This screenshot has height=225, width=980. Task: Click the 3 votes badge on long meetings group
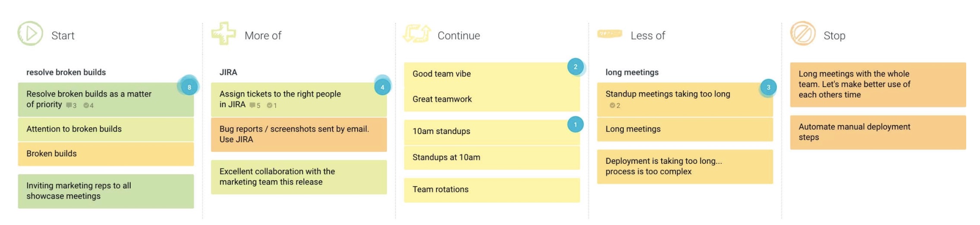point(768,87)
